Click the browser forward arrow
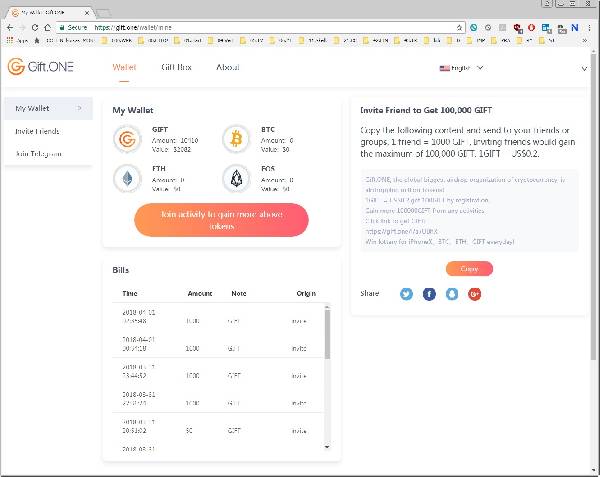 [x=22, y=28]
